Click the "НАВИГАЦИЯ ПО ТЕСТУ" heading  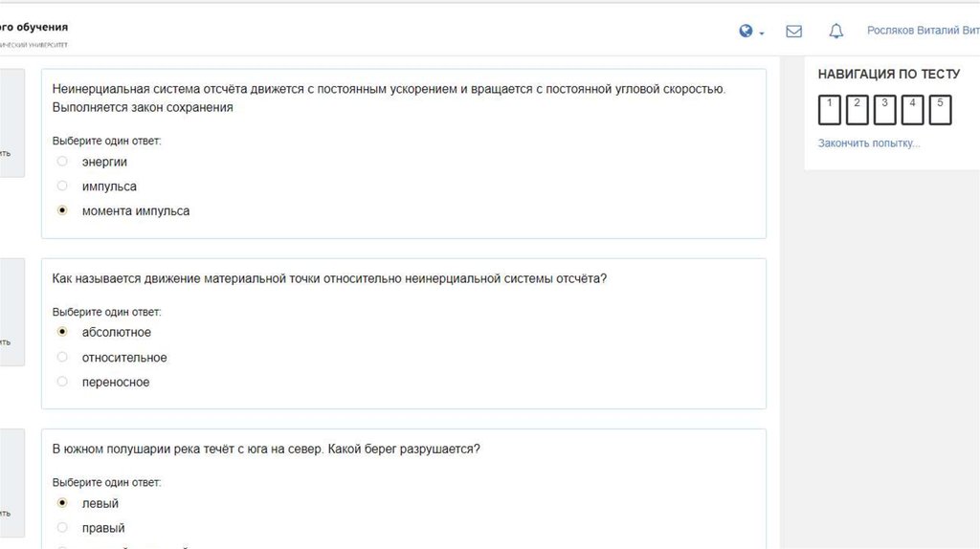click(x=889, y=74)
